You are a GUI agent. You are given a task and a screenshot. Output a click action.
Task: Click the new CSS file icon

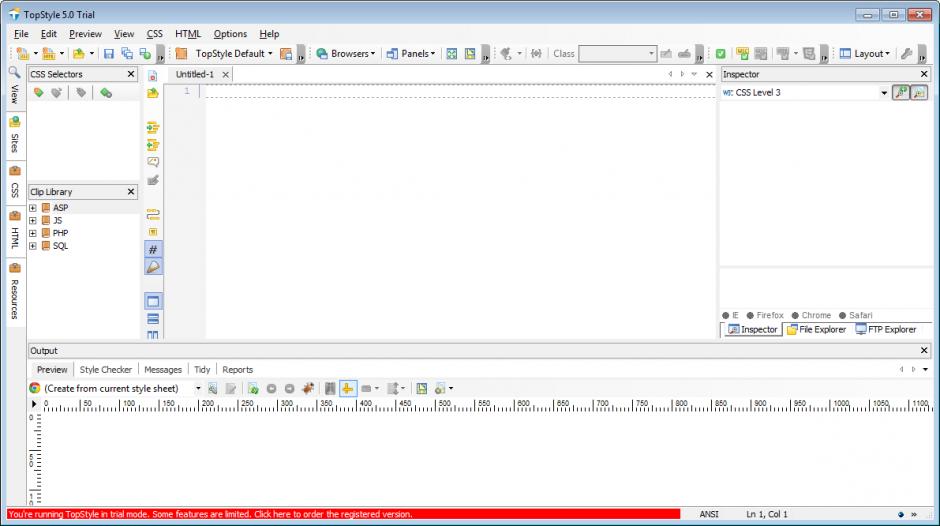(22, 54)
